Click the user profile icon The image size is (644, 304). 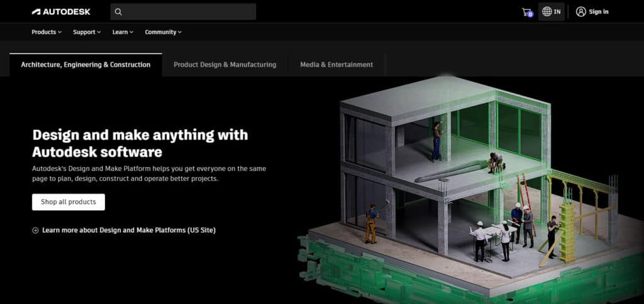click(580, 11)
